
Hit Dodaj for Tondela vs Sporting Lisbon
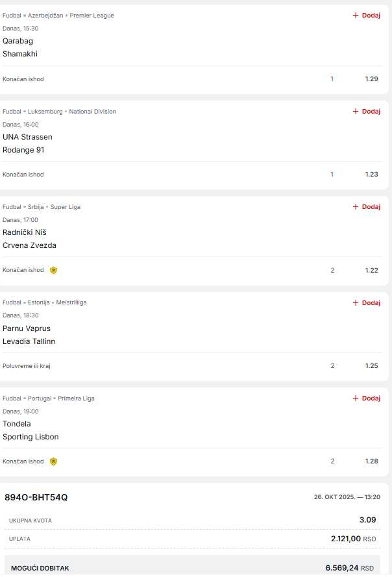pos(366,398)
